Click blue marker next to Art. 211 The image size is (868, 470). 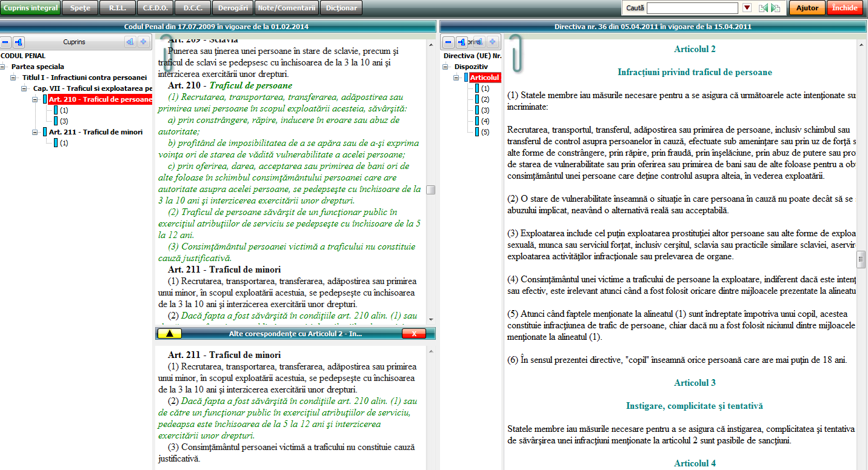pyautogui.click(x=45, y=132)
